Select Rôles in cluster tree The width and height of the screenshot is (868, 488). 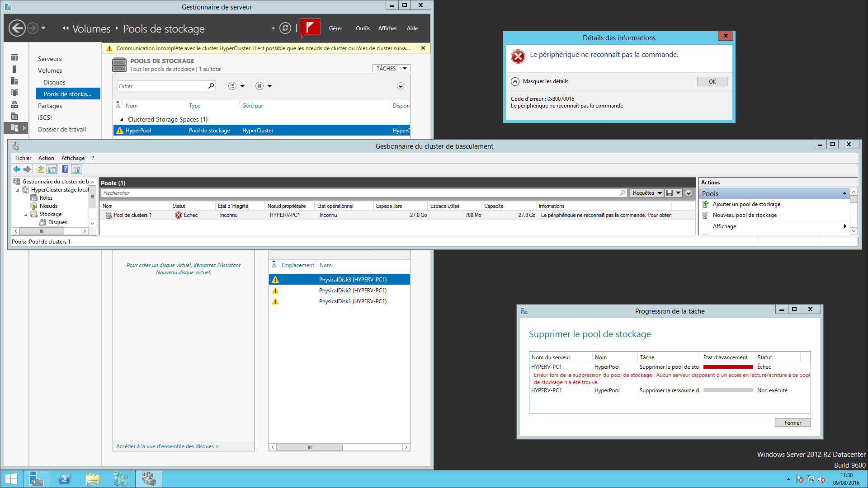(46, 198)
